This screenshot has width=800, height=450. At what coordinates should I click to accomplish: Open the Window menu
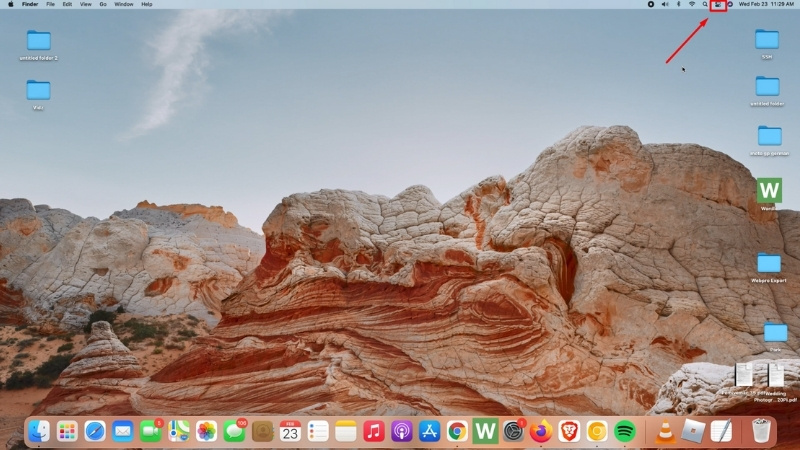pyautogui.click(x=123, y=4)
